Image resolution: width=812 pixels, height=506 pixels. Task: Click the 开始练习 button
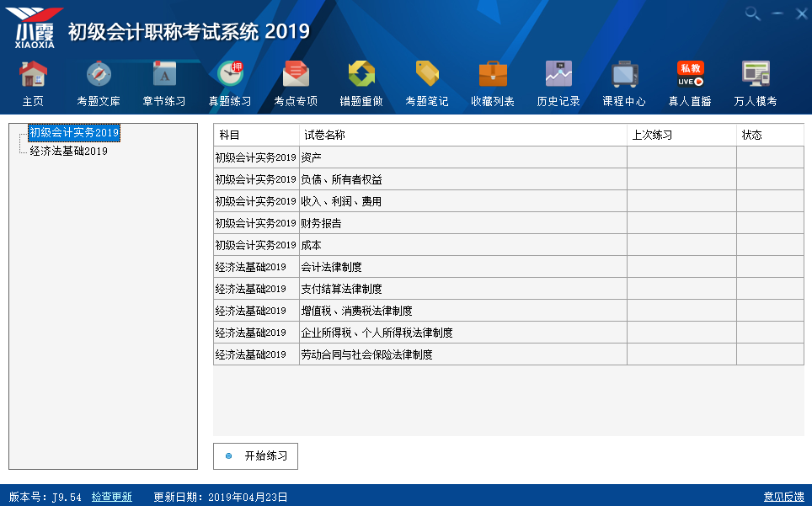(255, 455)
